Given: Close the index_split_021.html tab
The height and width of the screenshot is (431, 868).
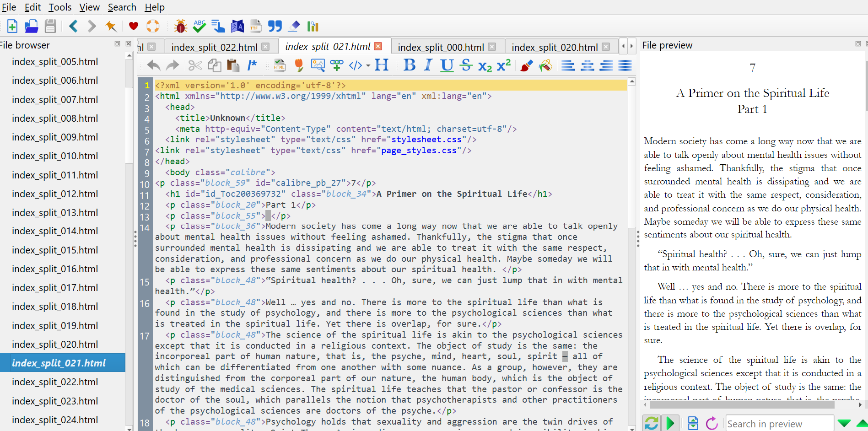Looking at the screenshot, I should [x=378, y=46].
